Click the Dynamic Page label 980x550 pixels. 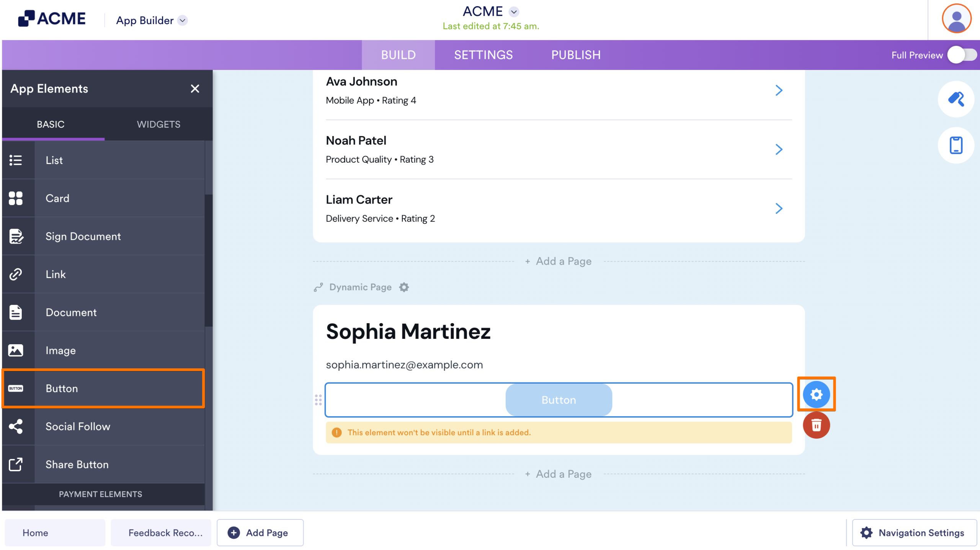[x=360, y=287]
